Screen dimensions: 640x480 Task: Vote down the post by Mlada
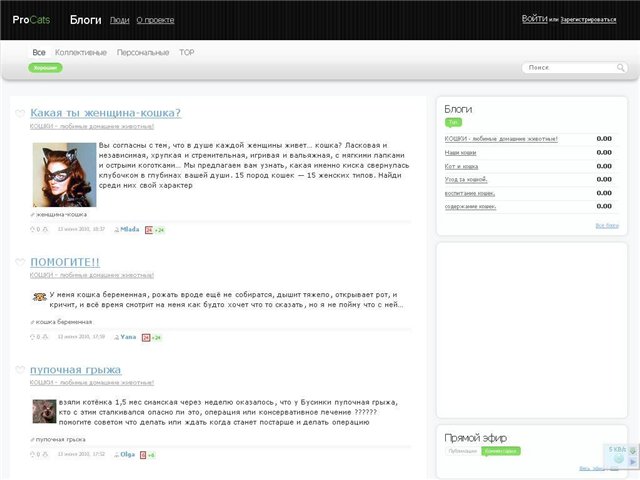click(x=45, y=229)
